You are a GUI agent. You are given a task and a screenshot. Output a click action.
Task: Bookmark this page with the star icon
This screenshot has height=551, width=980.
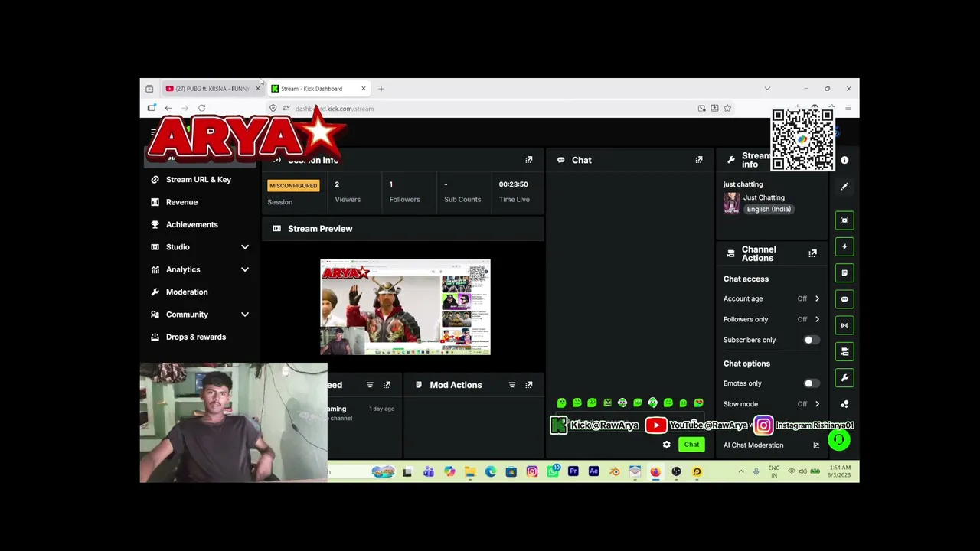tap(727, 109)
